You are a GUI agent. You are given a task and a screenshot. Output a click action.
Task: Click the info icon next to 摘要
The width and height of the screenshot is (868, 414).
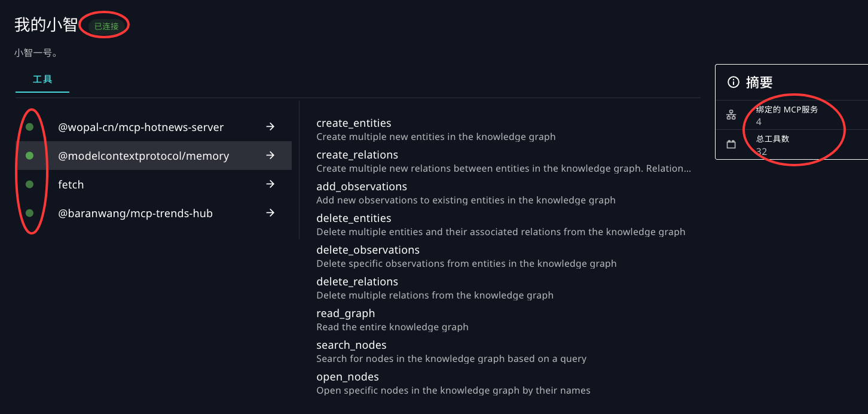pos(733,83)
